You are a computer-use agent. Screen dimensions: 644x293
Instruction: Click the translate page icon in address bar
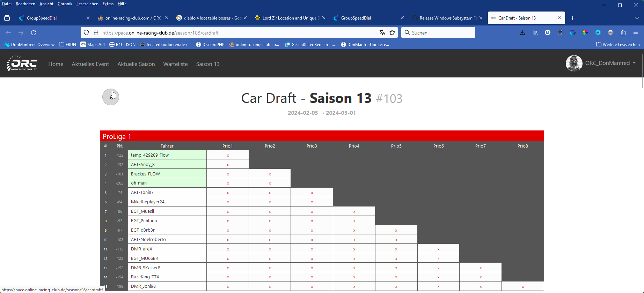tap(382, 33)
